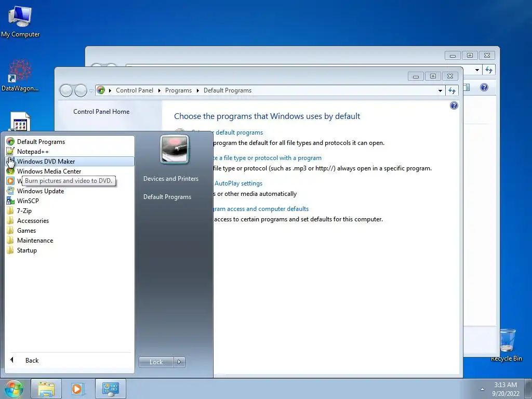This screenshot has height=399, width=532.
Task: Expand the Startup folder
Action: coord(70,250)
